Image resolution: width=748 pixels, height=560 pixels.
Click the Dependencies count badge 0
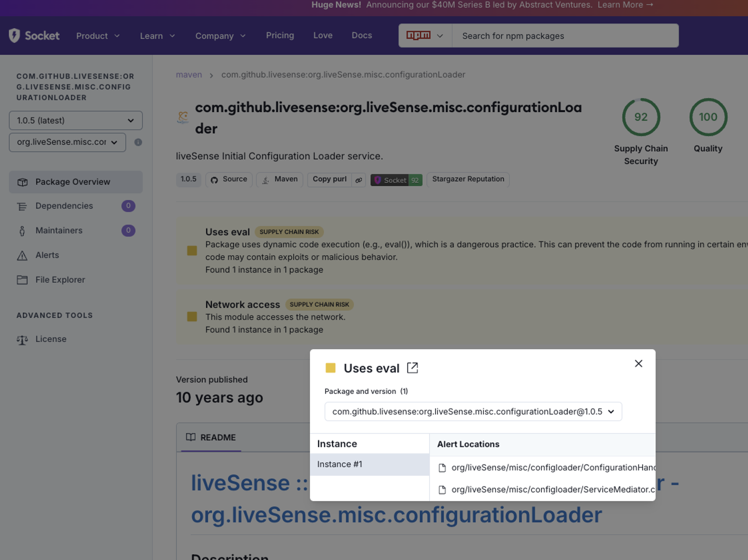coord(128,206)
